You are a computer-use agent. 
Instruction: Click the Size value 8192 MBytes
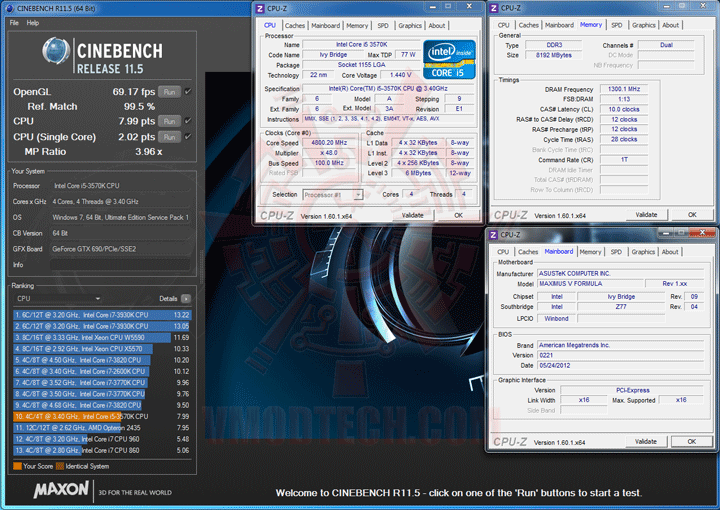click(x=553, y=55)
